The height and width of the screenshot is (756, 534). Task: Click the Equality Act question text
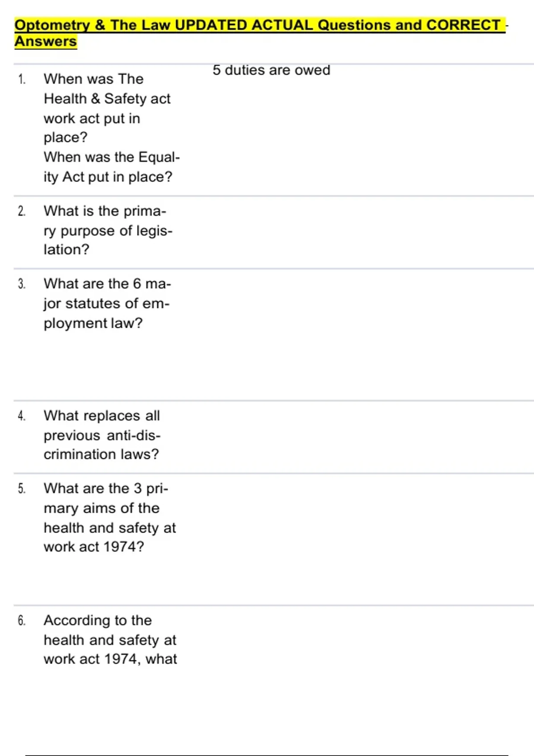111,167
